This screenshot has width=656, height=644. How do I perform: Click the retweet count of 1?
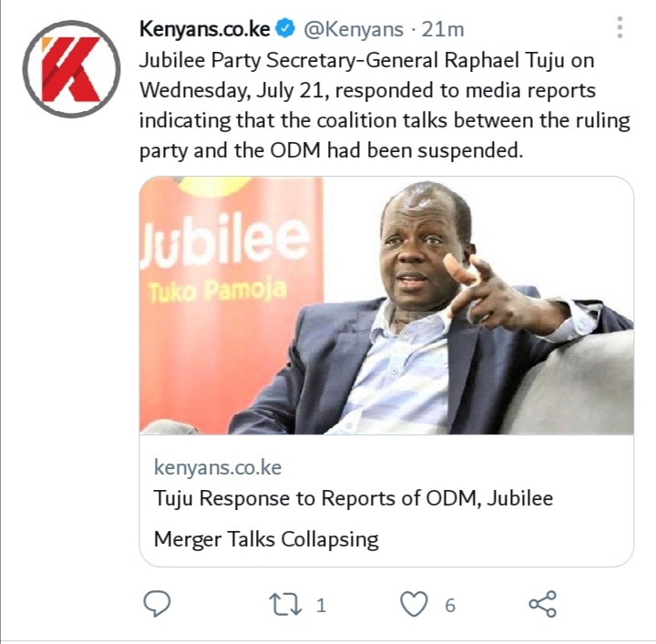[x=321, y=605]
